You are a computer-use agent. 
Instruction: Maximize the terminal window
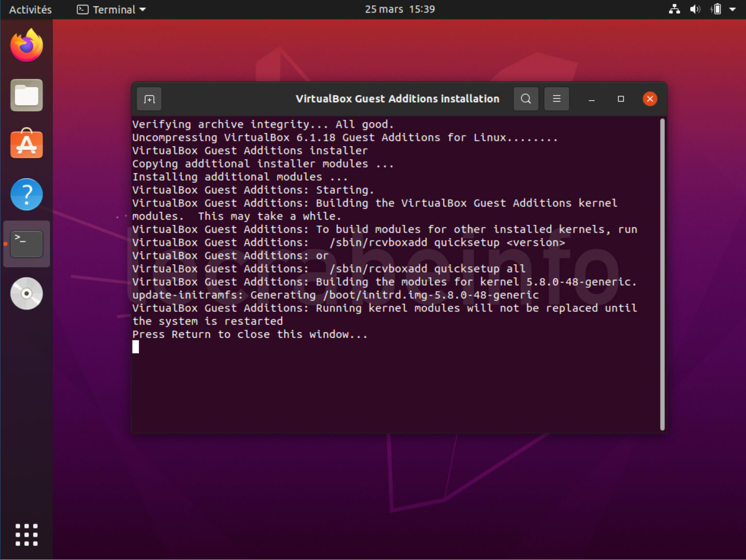click(621, 99)
